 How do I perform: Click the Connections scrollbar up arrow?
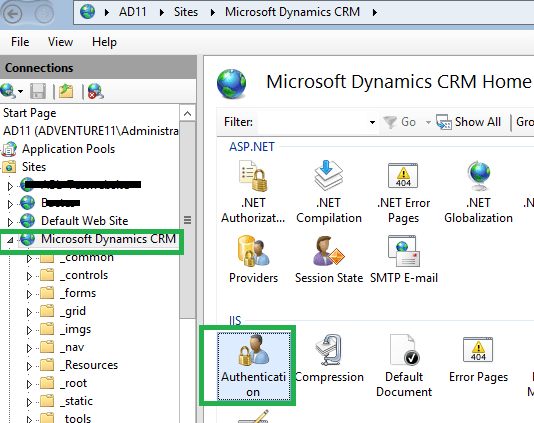[x=187, y=113]
